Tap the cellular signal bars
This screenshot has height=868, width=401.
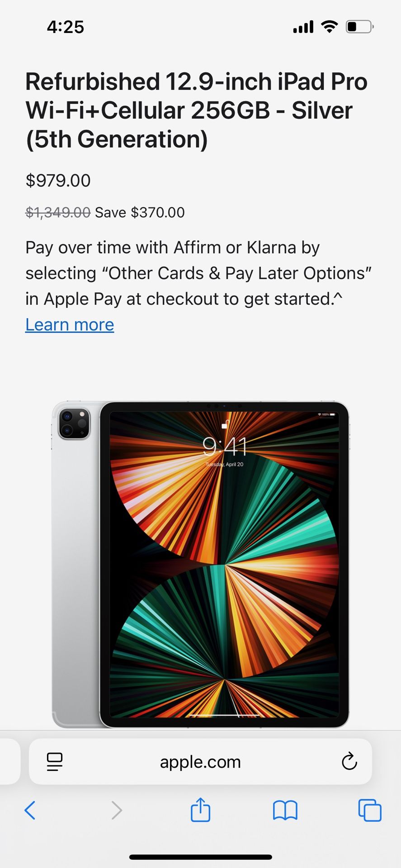(303, 27)
